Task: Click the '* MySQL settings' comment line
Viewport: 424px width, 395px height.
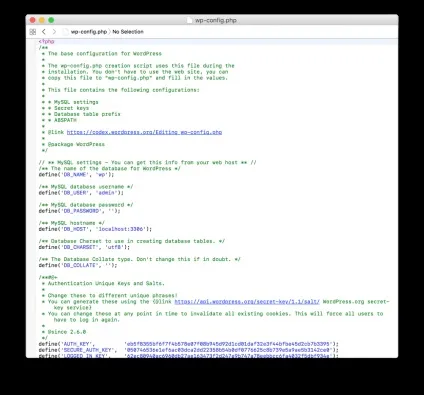Action: [73, 102]
